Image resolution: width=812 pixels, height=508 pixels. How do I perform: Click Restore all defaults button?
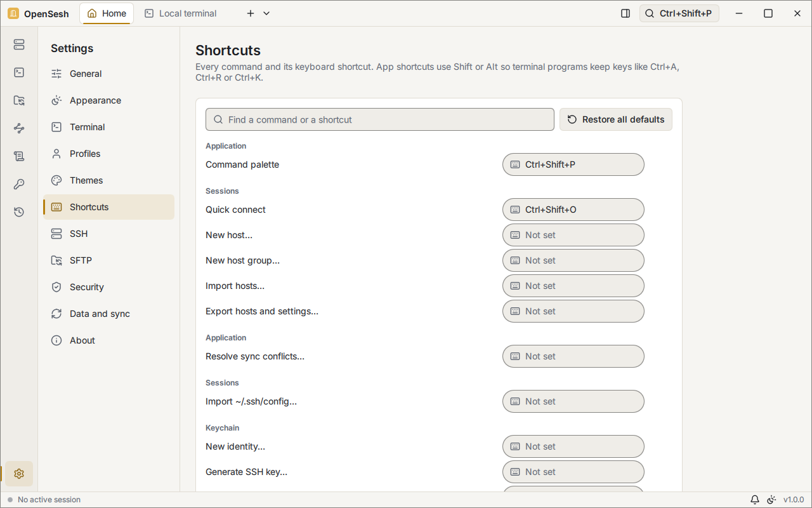tap(616, 119)
